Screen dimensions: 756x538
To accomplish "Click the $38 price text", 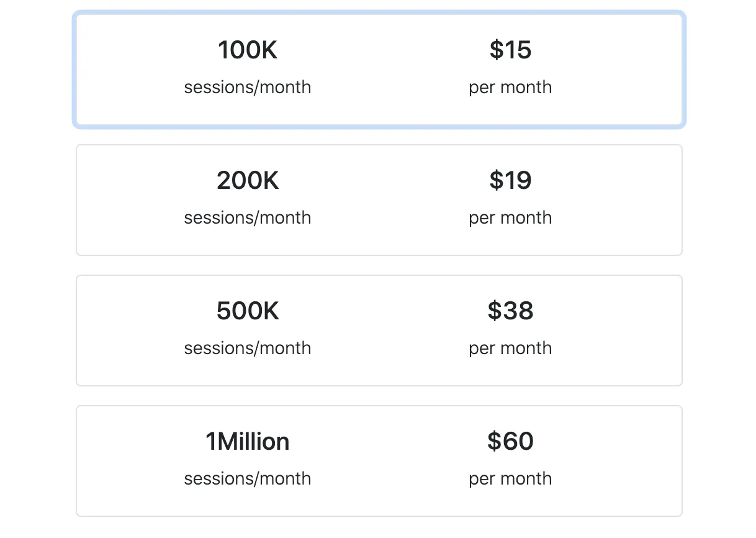I will 510,311.
